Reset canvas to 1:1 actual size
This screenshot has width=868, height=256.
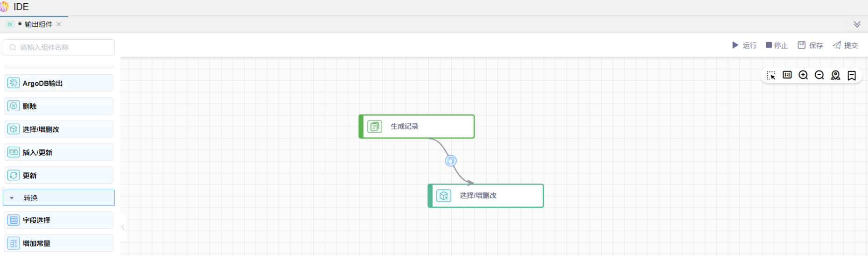coord(787,75)
